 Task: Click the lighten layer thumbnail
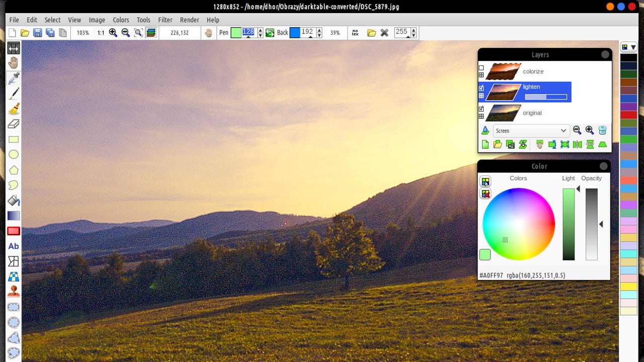tap(503, 92)
